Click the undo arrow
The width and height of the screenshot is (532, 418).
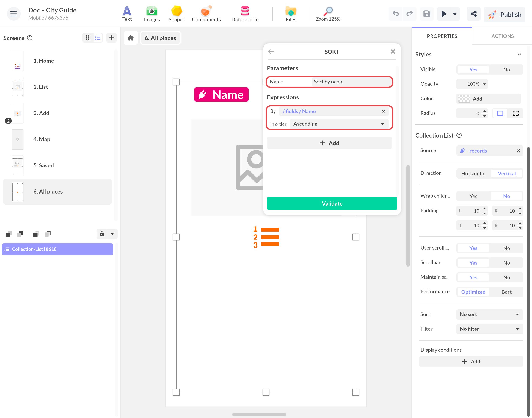(x=396, y=14)
